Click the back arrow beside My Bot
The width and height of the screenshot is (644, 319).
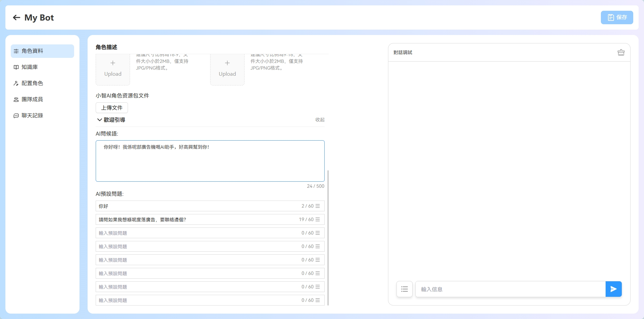(17, 17)
